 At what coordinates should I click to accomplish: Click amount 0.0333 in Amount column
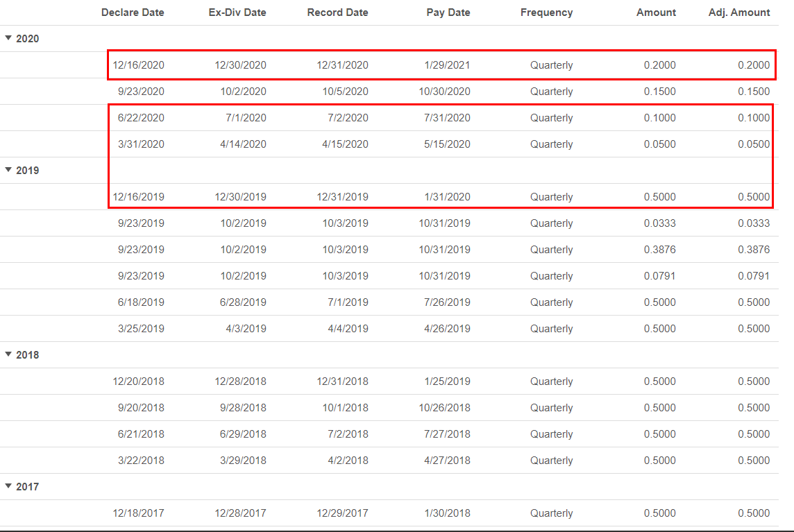[x=660, y=223]
